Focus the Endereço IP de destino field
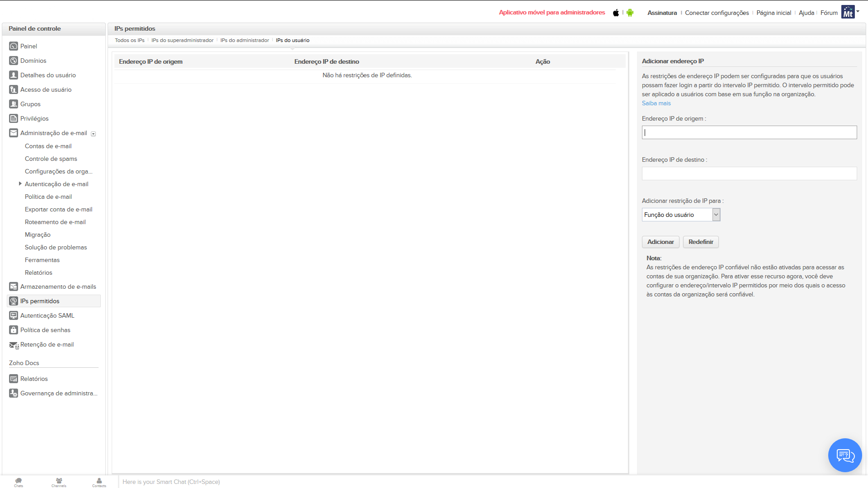The height and width of the screenshot is (488, 868). tap(749, 174)
